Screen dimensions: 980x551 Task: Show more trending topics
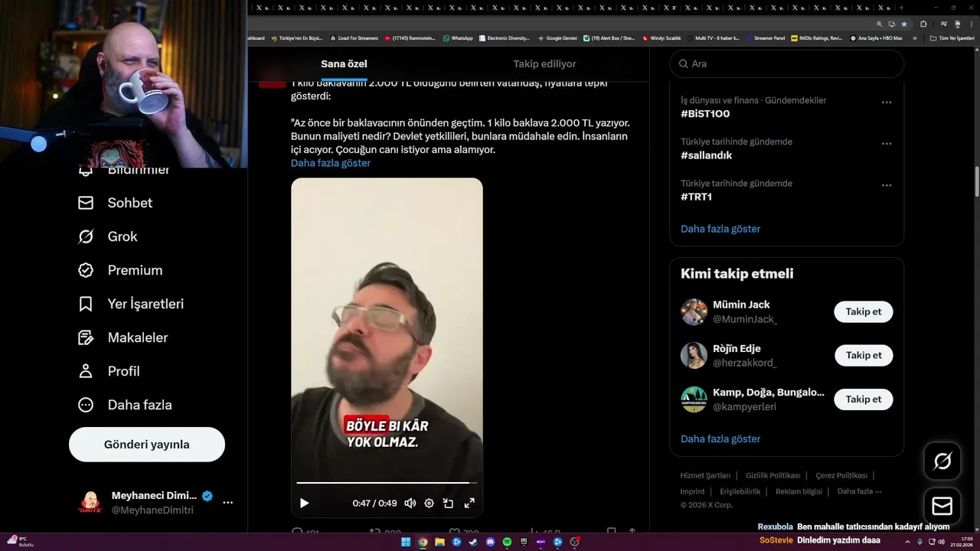click(720, 229)
